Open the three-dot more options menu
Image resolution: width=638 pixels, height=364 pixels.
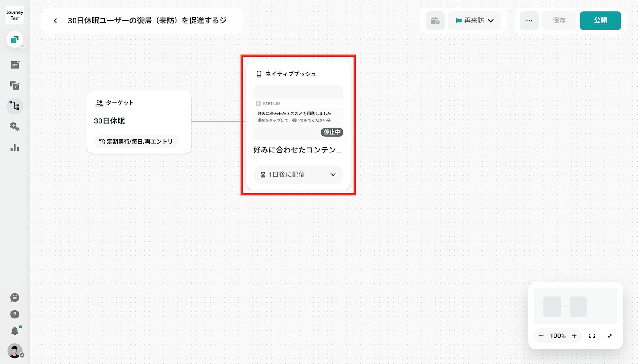[529, 21]
